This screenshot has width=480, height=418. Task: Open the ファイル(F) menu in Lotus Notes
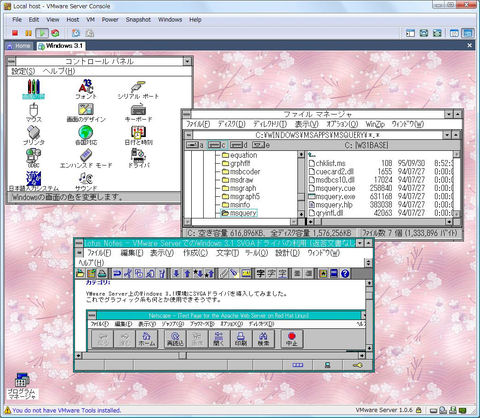pyautogui.click(x=99, y=253)
